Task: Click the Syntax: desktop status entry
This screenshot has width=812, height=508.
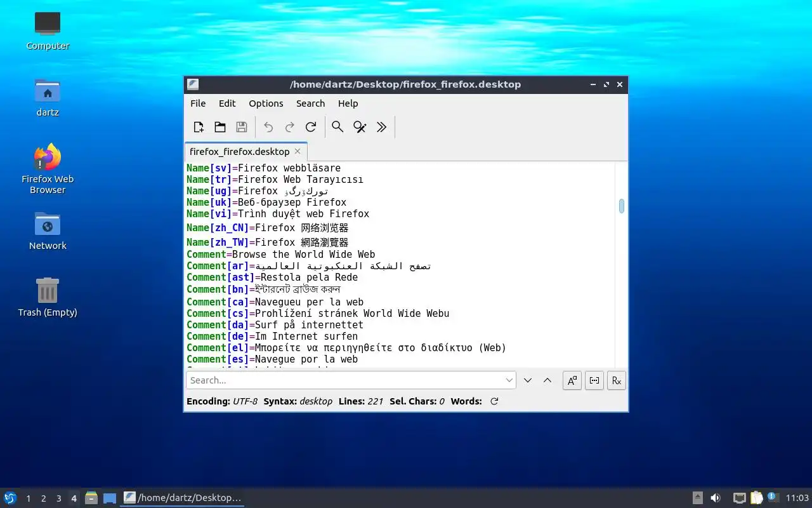Action: tap(298, 401)
